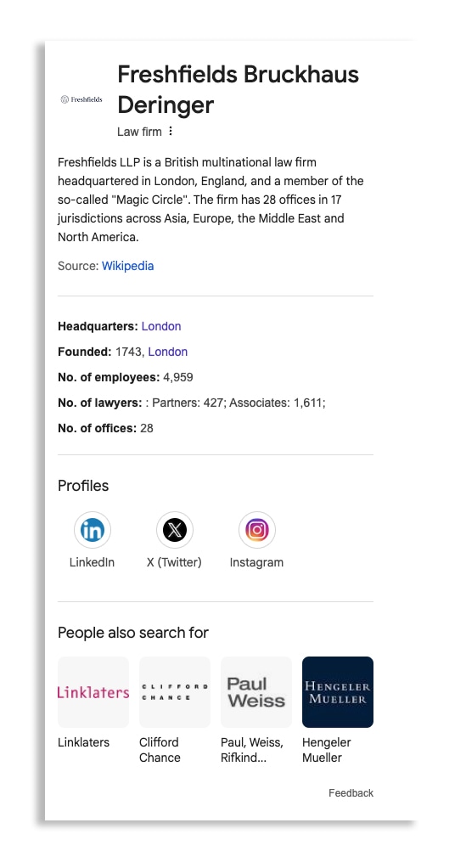The height and width of the screenshot is (868, 466).
Task: Select the Clifford Chance logo thumbnail
Action: click(175, 692)
